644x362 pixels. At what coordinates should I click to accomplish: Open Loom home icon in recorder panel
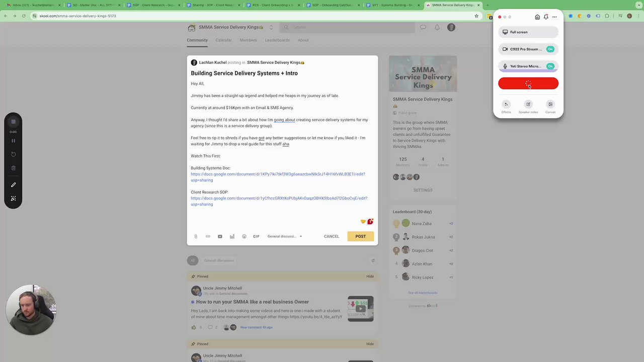(537, 17)
